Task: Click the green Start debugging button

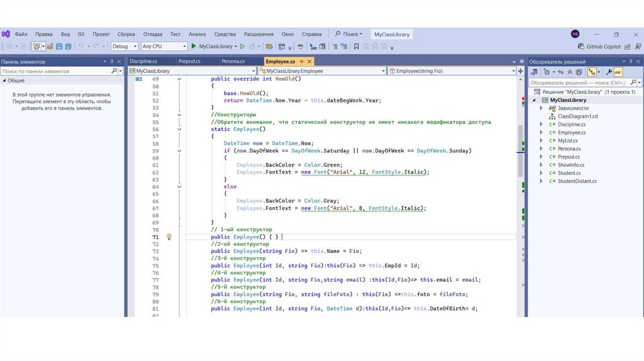Action: coord(194,47)
